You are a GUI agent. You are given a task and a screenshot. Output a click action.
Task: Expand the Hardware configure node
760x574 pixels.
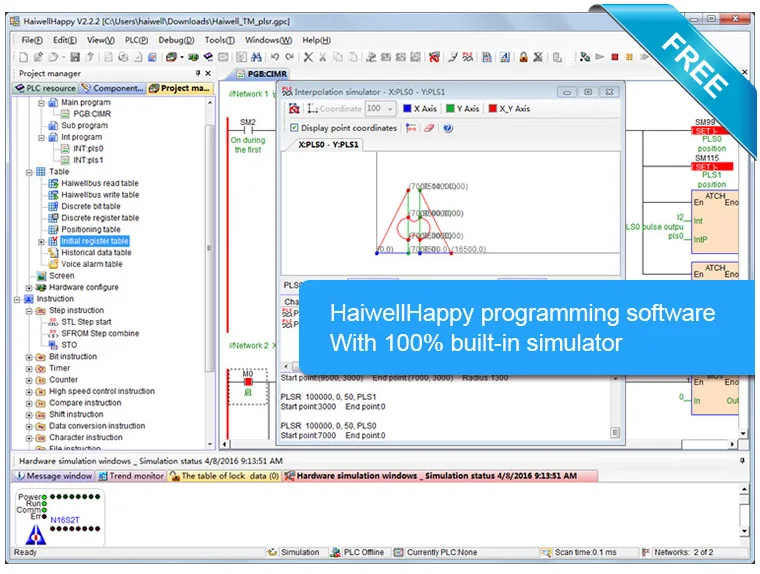[x=29, y=288]
